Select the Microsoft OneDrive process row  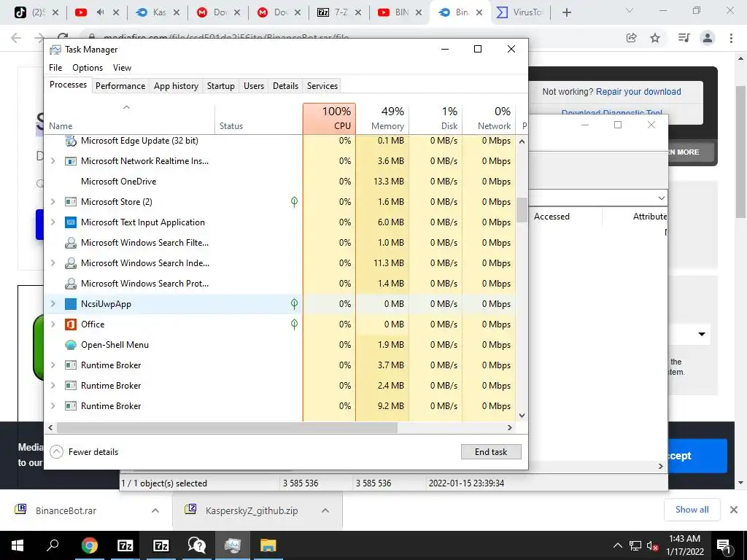[x=279, y=182]
